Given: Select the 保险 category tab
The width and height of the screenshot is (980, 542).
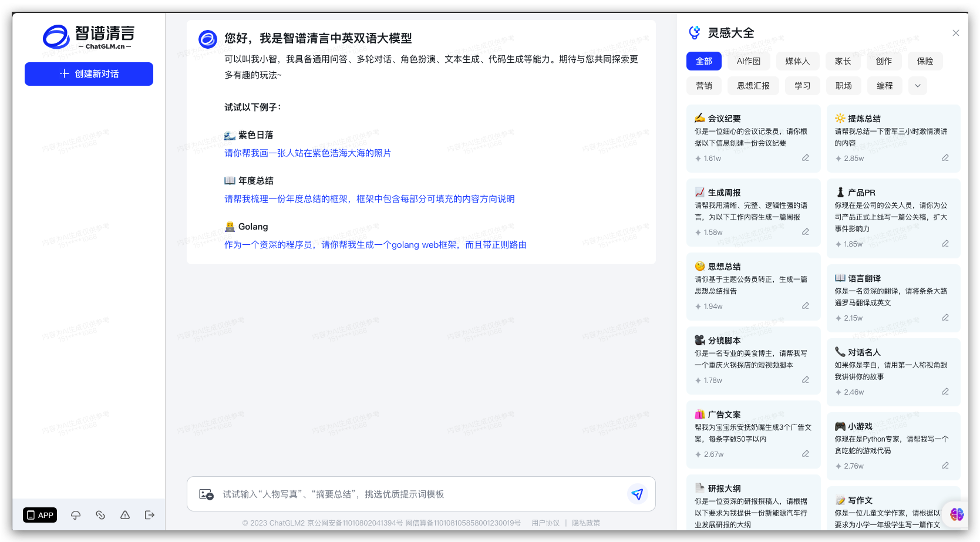Looking at the screenshot, I should (925, 61).
